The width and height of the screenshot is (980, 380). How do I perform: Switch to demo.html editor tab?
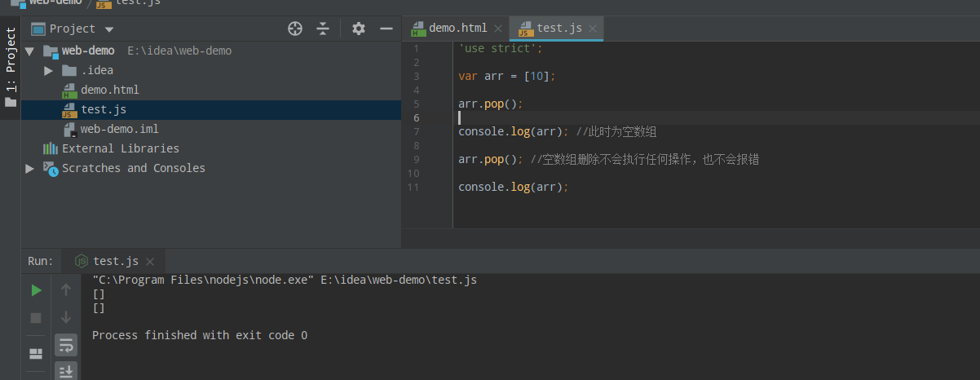[457, 28]
